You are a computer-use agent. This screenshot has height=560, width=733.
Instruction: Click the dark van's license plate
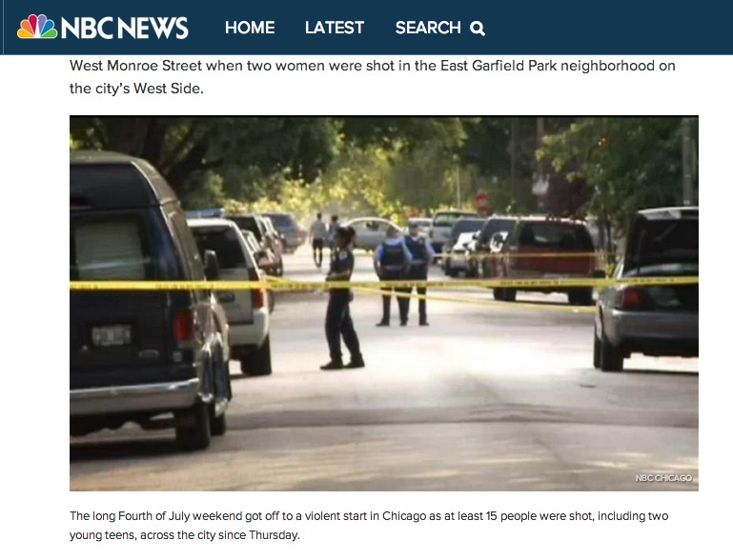click(112, 335)
